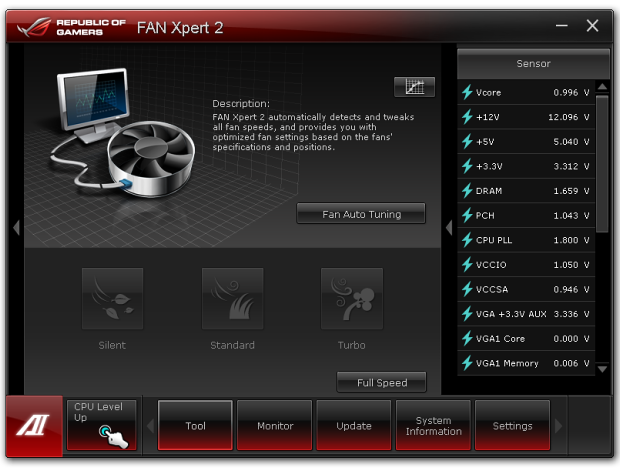The image size is (620, 468).
Task: Open the Settings menu
Action: (x=512, y=425)
